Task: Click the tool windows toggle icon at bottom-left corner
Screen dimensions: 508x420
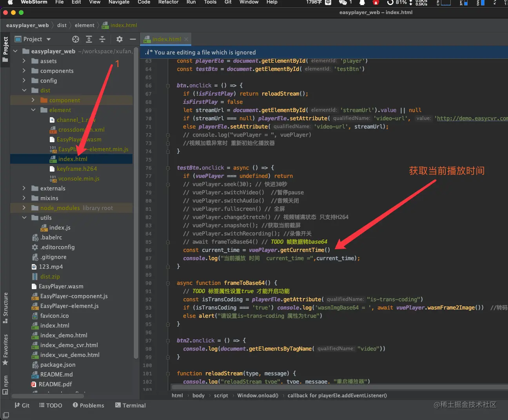Action: click(x=5, y=415)
